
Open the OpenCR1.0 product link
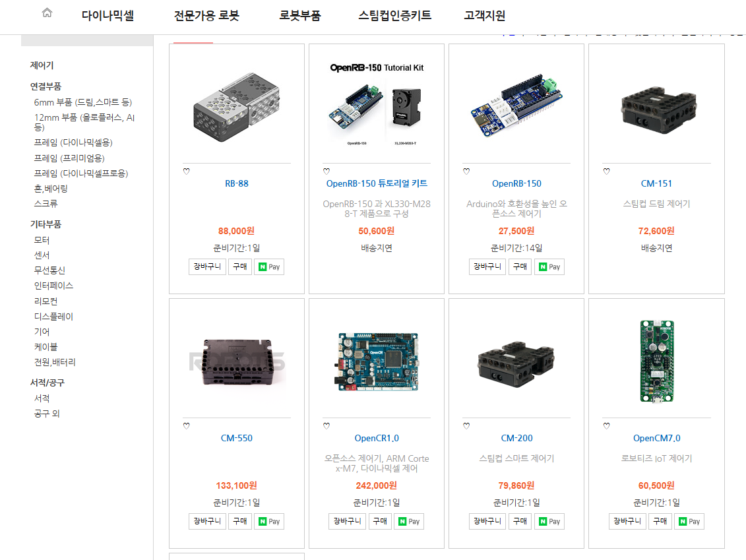(x=377, y=438)
